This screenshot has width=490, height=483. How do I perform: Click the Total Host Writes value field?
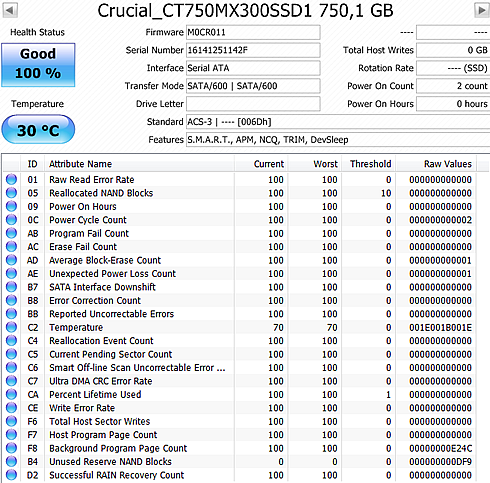pyautogui.click(x=453, y=50)
